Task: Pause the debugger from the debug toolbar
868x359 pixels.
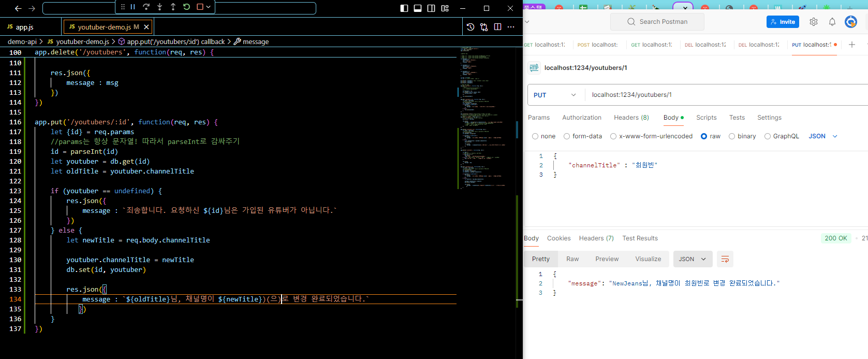Action: click(x=133, y=7)
